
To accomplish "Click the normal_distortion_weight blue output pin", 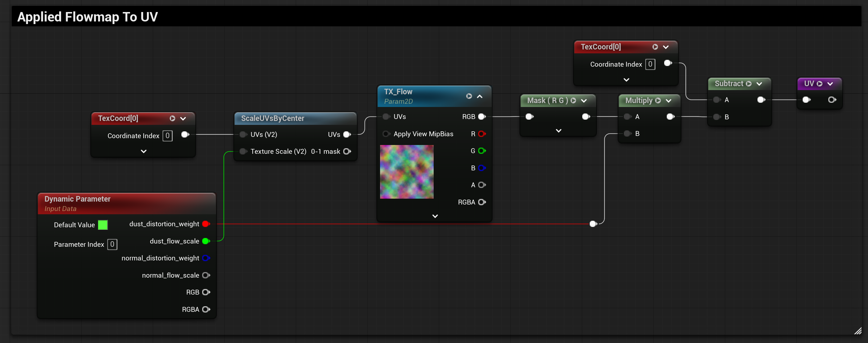I will [x=206, y=258].
